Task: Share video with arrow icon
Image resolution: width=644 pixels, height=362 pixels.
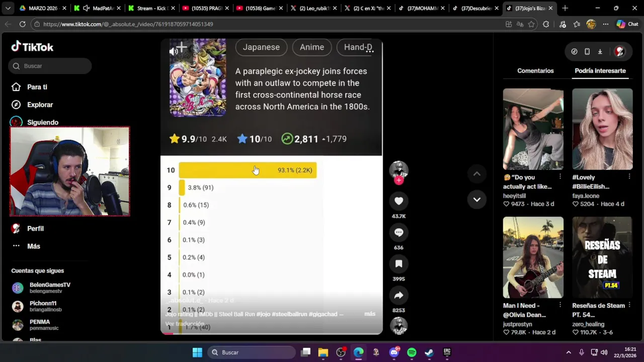Action: tap(398, 295)
